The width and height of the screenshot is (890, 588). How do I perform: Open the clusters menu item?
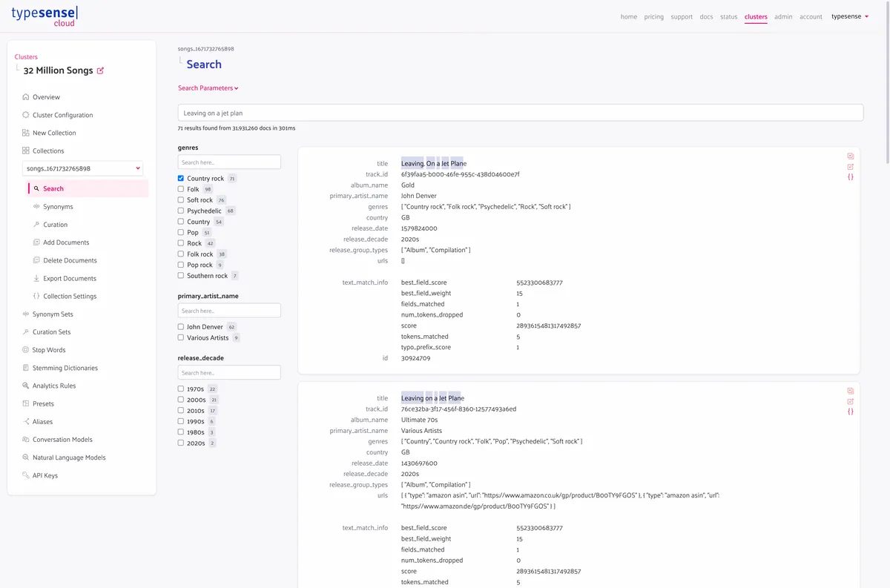tap(756, 16)
